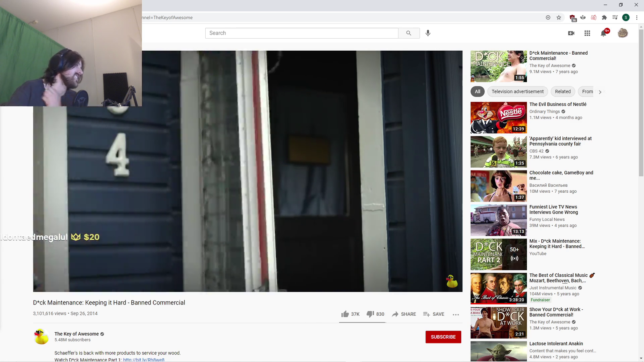
Task: Subscribe to The Key of Awesome
Action: coord(443,337)
